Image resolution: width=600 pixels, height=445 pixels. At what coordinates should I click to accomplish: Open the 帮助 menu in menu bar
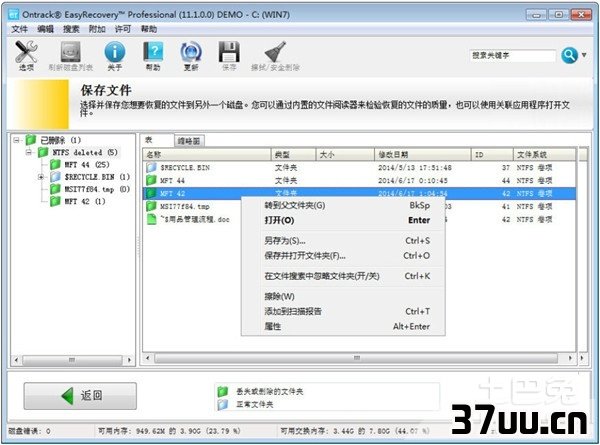[x=149, y=29]
